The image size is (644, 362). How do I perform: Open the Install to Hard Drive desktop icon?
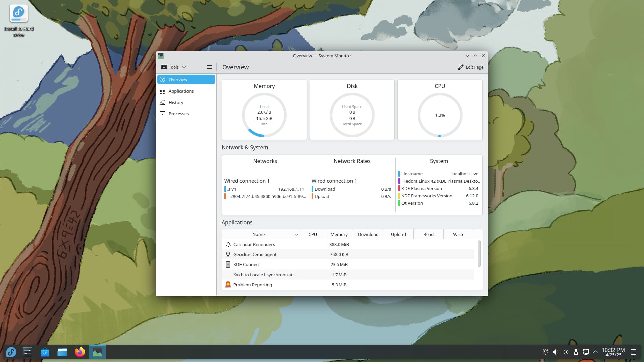click(19, 21)
